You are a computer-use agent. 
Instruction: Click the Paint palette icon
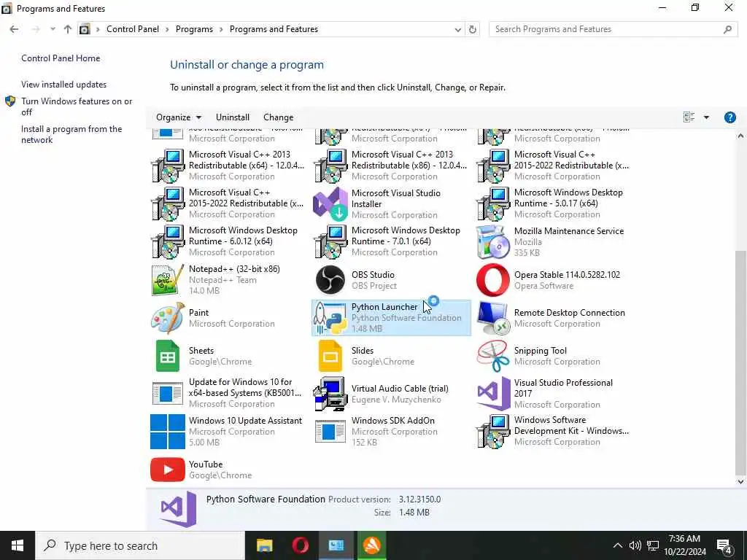tap(167, 318)
